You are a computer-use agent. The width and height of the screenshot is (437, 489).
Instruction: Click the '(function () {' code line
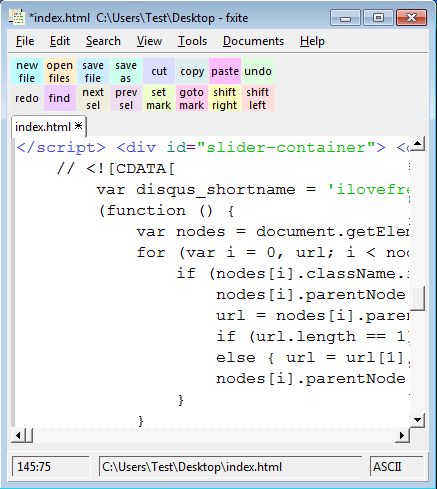166,211
